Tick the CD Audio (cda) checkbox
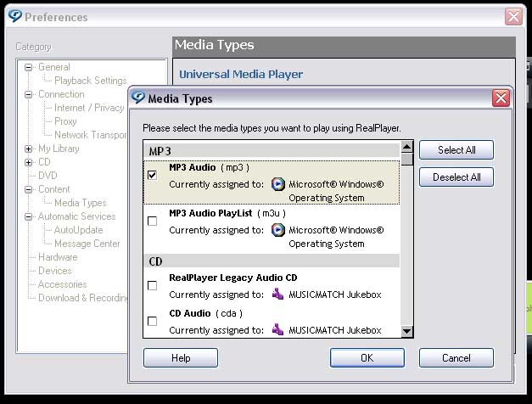 pyautogui.click(x=153, y=321)
